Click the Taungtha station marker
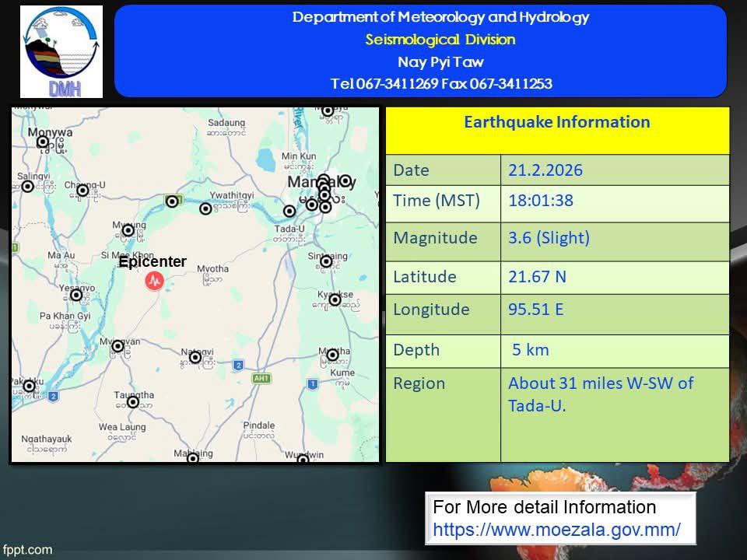This screenshot has height=560, width=747. pos(133,402)
